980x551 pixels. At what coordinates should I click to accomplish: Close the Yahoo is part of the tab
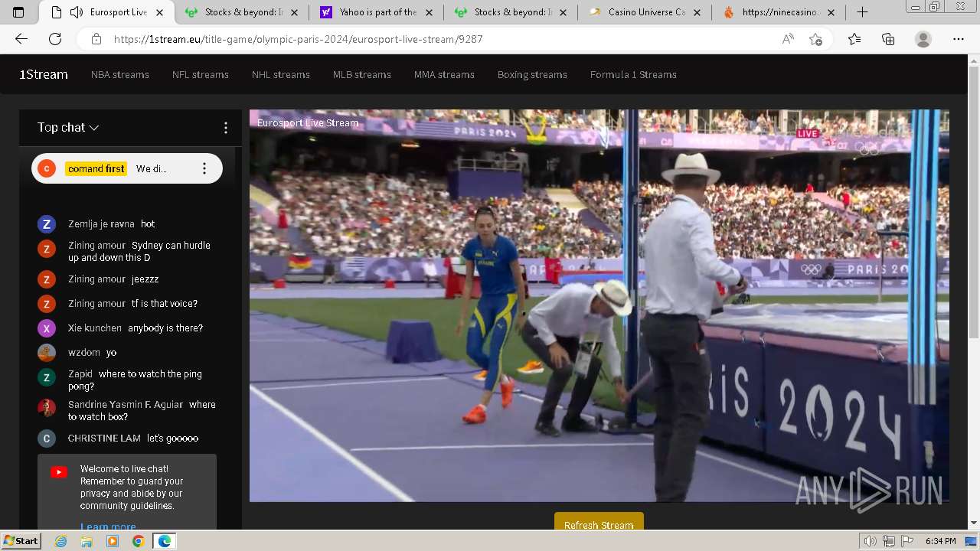(429, 12)
